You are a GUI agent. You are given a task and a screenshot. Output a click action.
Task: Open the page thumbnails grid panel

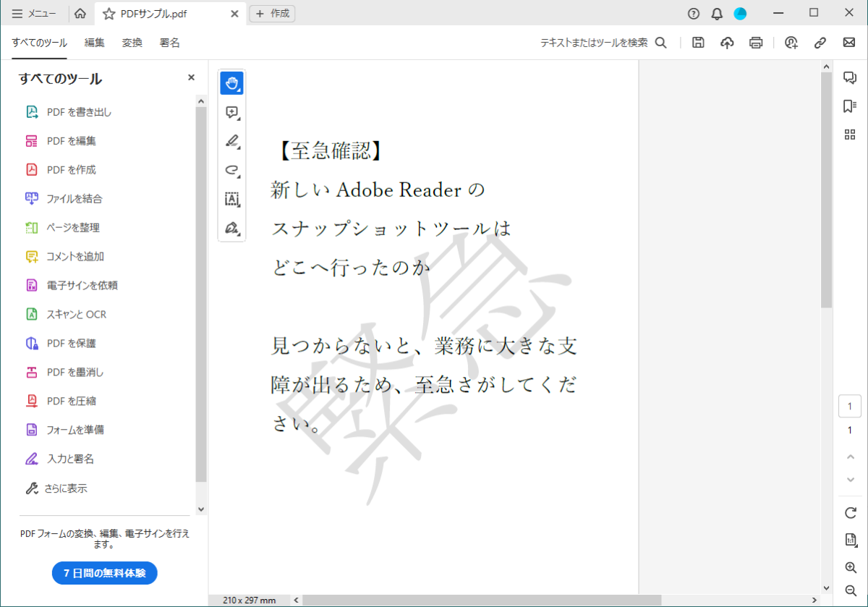pyautogui.click(x=850, y=134)
